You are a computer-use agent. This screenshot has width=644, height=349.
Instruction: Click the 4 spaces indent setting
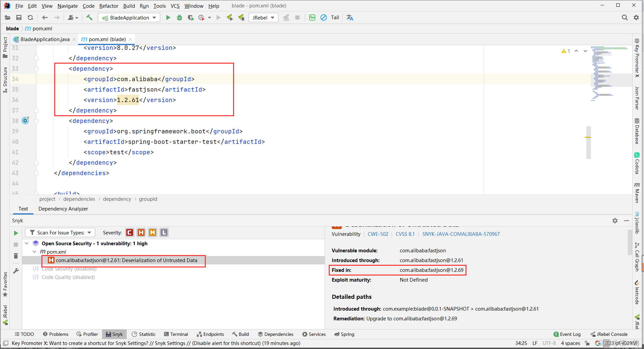click(570, 343)
